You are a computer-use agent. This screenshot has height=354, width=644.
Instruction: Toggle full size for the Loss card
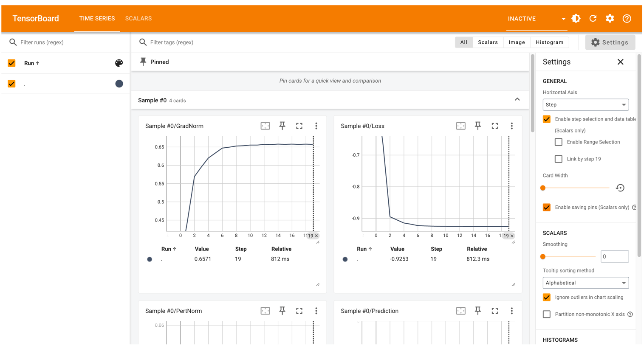[495, 126]
